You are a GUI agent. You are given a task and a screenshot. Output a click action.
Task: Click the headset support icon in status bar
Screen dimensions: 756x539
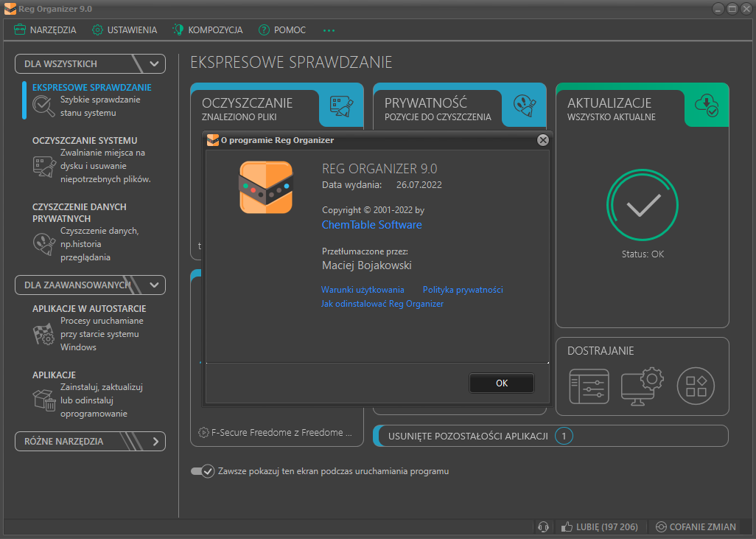pyautogui.click(x=543, y=526)
